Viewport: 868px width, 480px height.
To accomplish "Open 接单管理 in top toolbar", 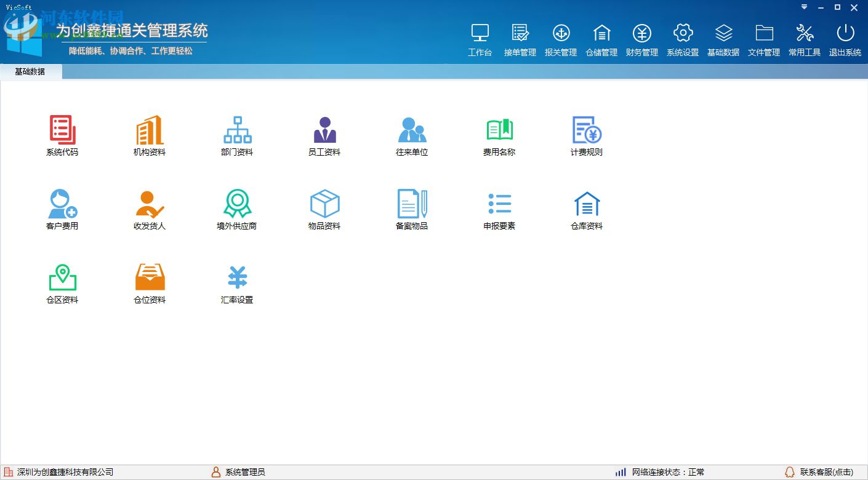I will [520, 40].
